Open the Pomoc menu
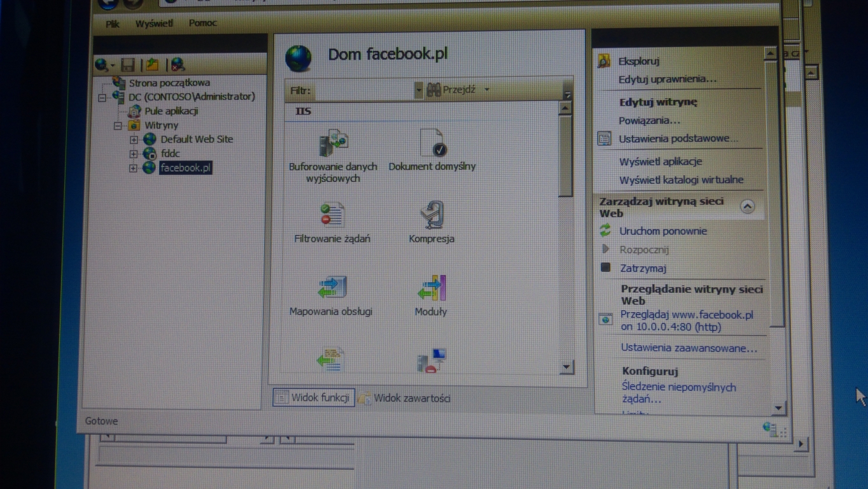The height and width of the screenshot is (489, 868). coord(203,23)
